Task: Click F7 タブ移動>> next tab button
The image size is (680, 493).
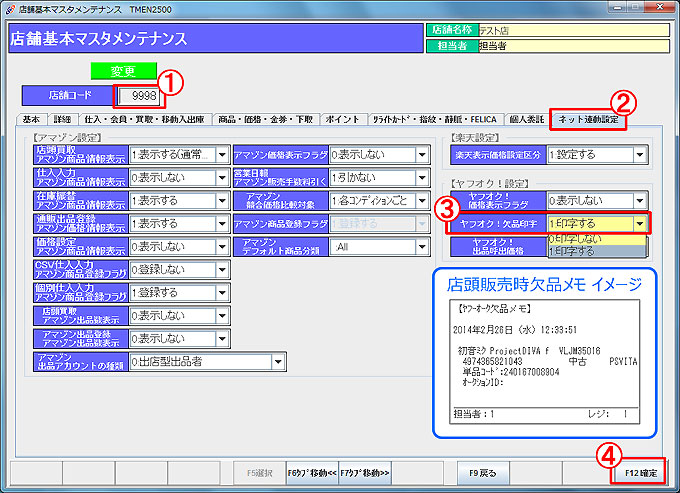Action: (365, 469)
